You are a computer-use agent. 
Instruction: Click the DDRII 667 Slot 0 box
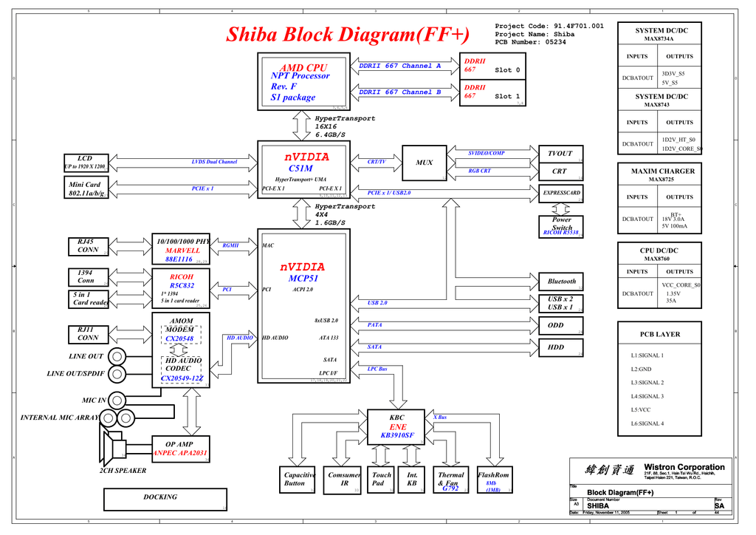(492, 66)
